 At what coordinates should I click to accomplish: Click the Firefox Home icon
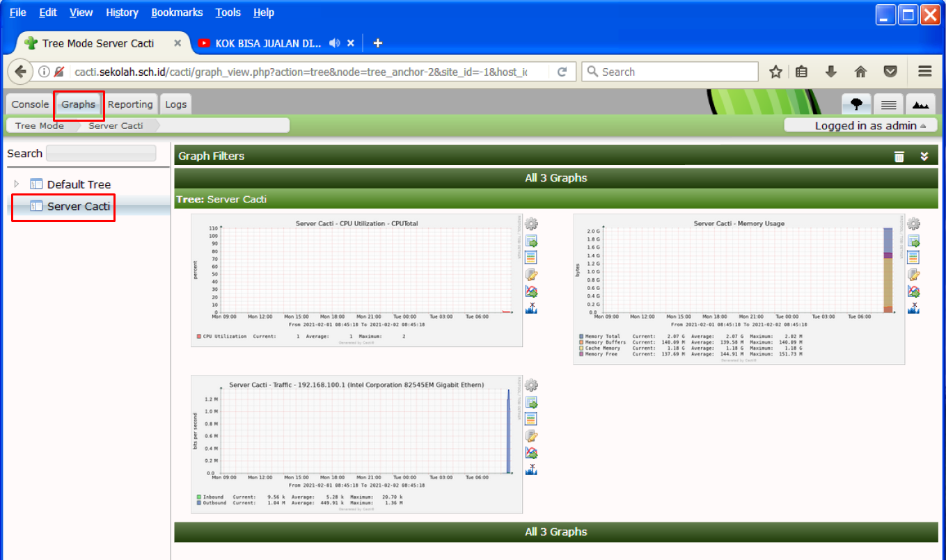[x=860, y=72]
